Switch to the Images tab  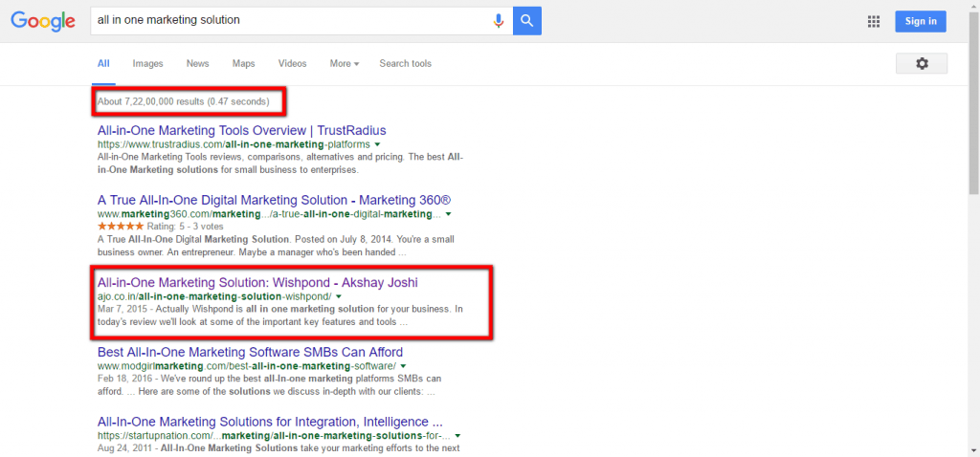tap(147, 64)
